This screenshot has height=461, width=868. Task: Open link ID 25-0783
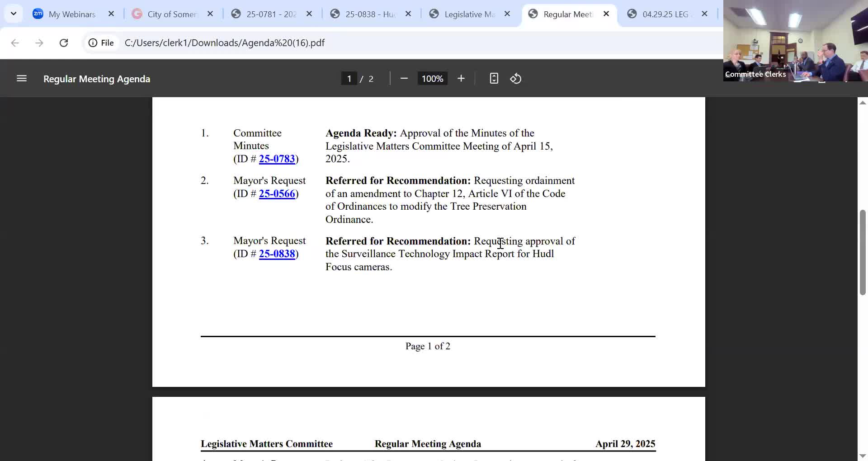[x=277, y=159]
